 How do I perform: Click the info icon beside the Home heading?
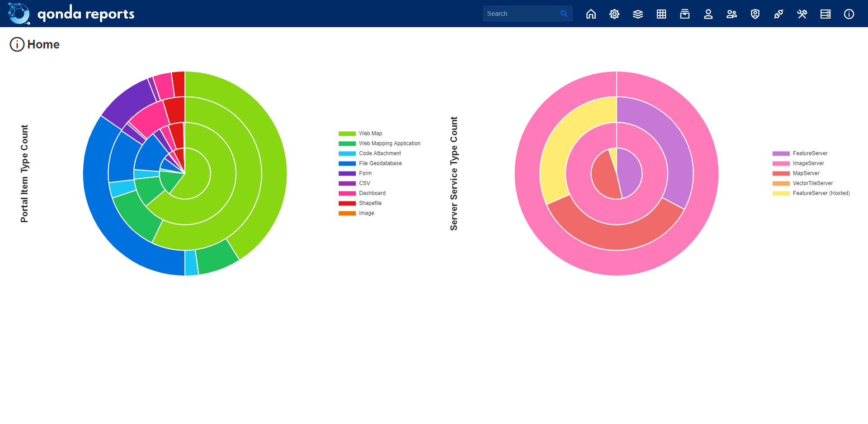pos(16,44)
